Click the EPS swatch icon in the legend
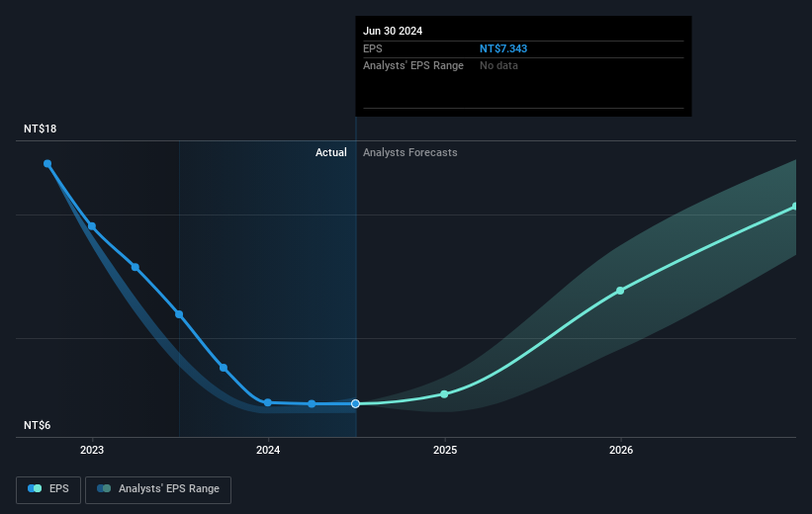The image size is (812, 514). click(x=35, y=488)
